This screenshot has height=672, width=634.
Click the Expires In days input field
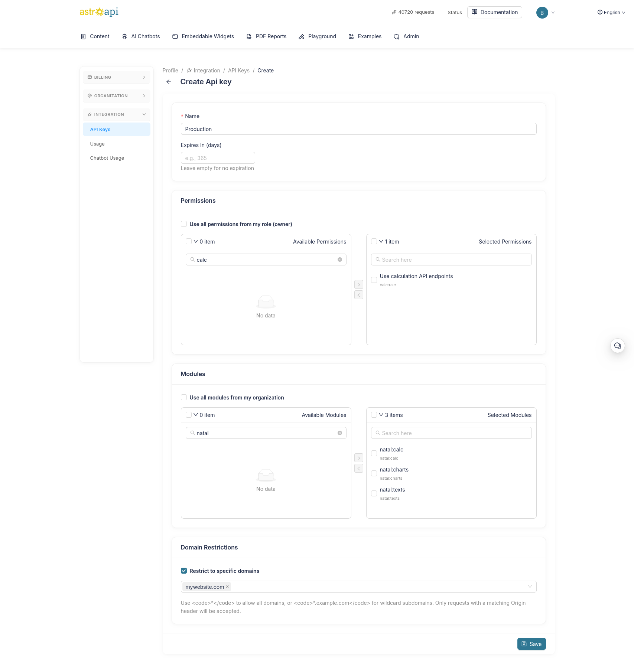(218, 158)
